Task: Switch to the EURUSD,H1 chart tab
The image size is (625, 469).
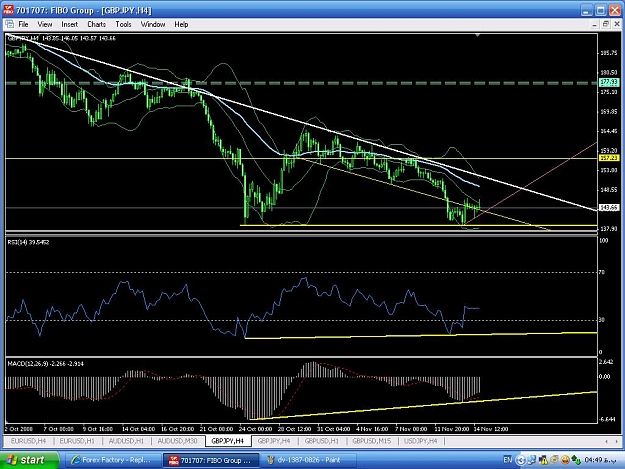Action: click(77, 441)
